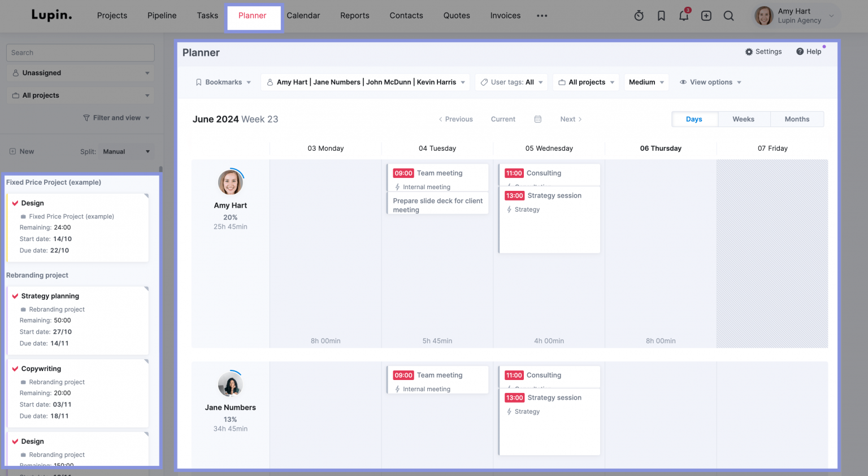This screenshot has width=868, height=476.
Task: Start the time tracker stopwatch
Action: (x=639, y=16)
